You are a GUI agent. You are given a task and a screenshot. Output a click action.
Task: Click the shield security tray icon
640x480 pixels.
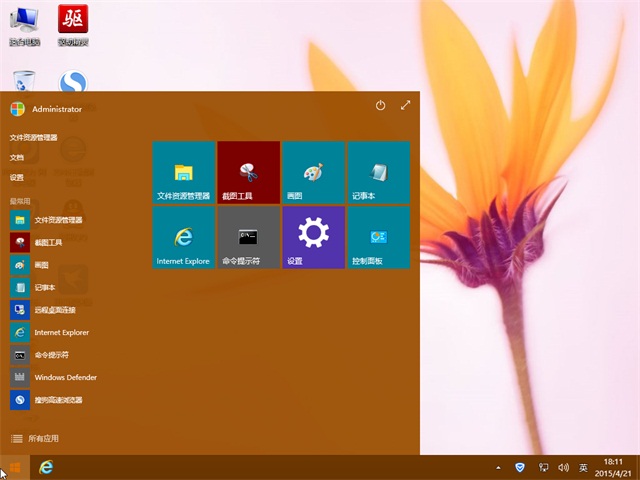[520, 468]
